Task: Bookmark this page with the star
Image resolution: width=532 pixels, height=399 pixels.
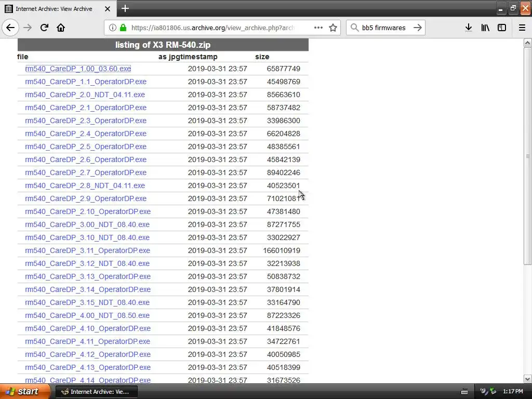Action: click(x=333, y=28)
